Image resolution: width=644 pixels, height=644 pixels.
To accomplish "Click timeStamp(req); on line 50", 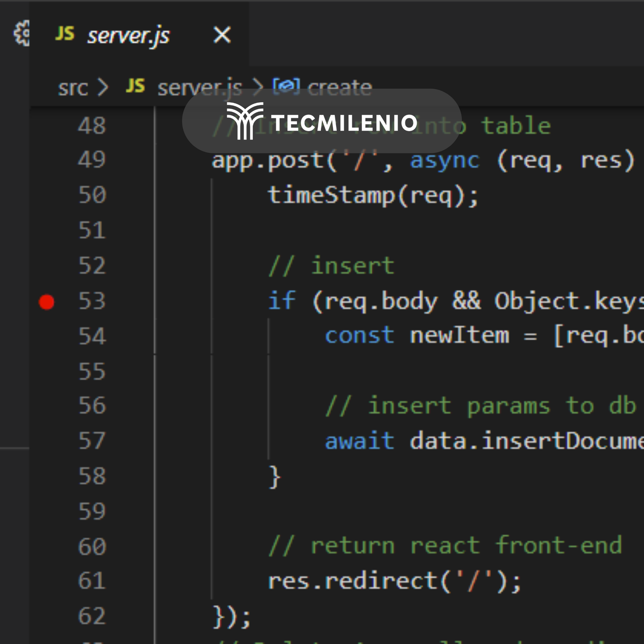I will (373, 196).
